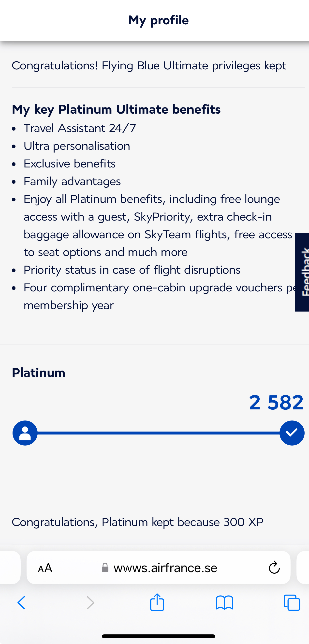This screenshot has width=309, height=644.
Task: Show all open tabs icon
Action: pyautogui.click(x=292, y=603)
